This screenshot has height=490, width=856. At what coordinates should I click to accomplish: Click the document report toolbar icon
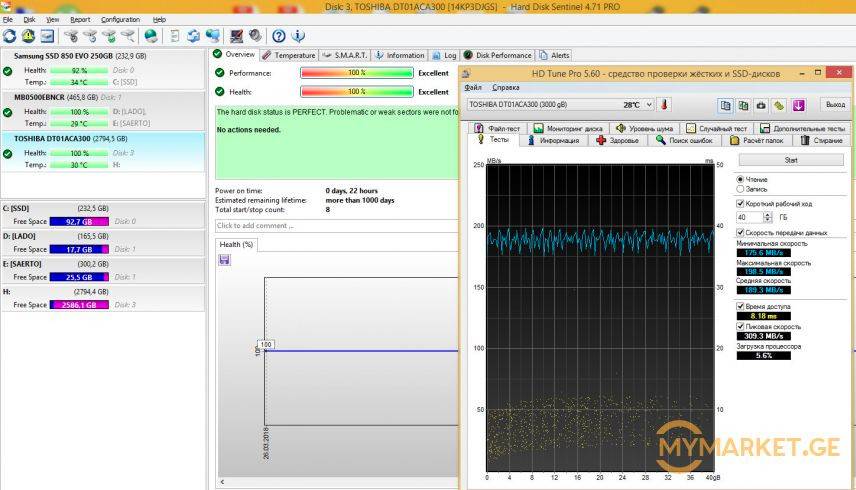pyautogui.click(x=175, y=36)
